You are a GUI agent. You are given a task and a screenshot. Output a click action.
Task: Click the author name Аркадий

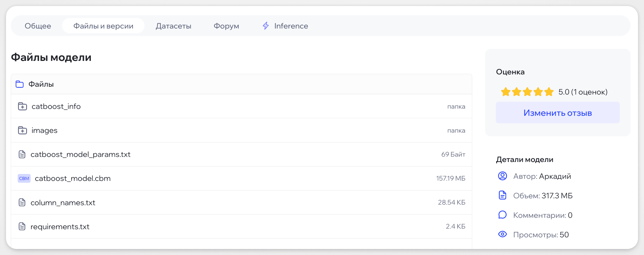click(555, 176)
